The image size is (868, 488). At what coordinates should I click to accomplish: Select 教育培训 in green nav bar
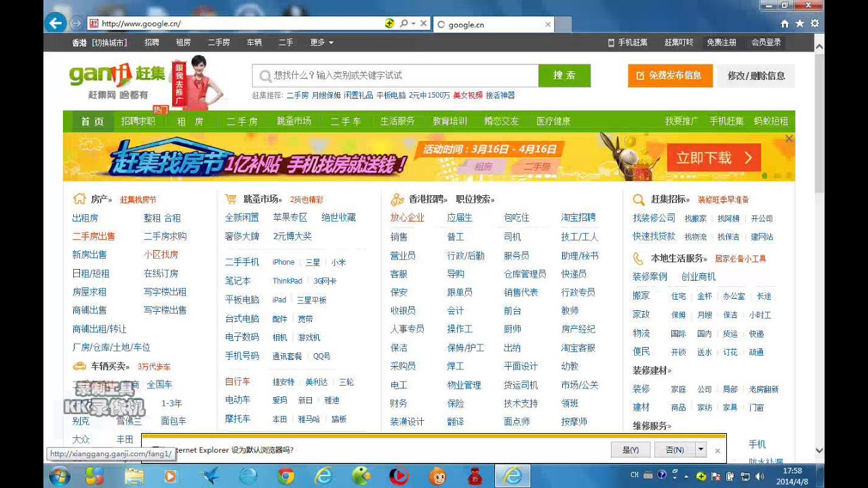[450, 121]
